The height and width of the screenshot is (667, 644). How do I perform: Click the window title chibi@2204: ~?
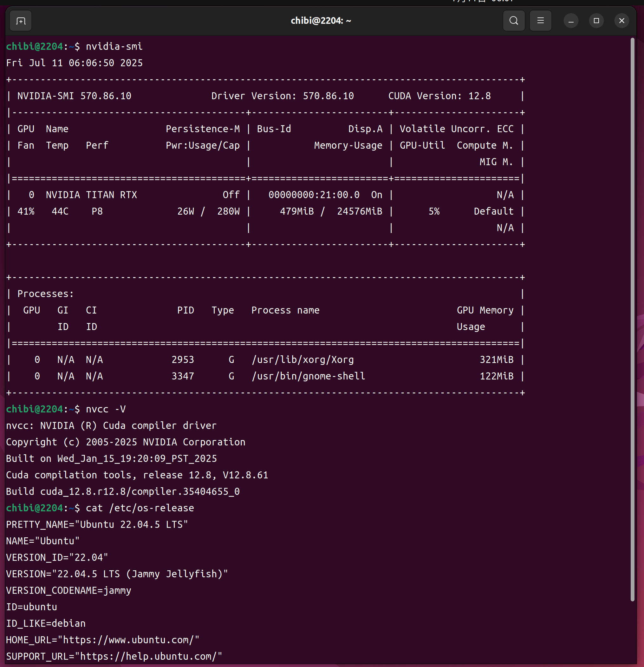321,21
